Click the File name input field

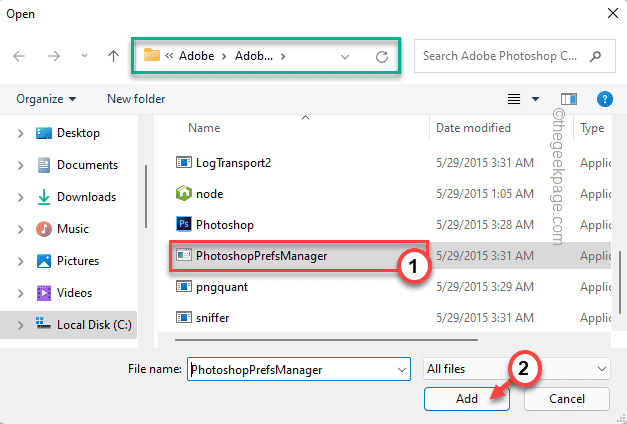297,369
